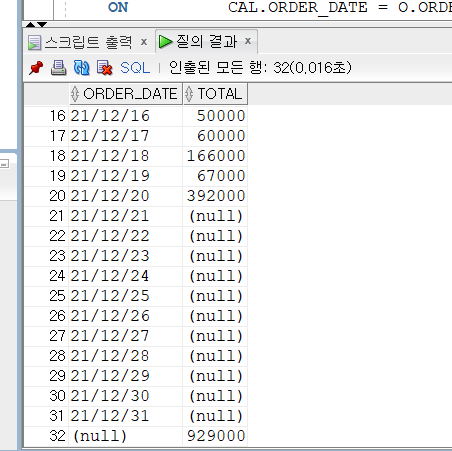Select the TOTAL value 60000
The height and width of the screenshot is (451, 452).
215,136
